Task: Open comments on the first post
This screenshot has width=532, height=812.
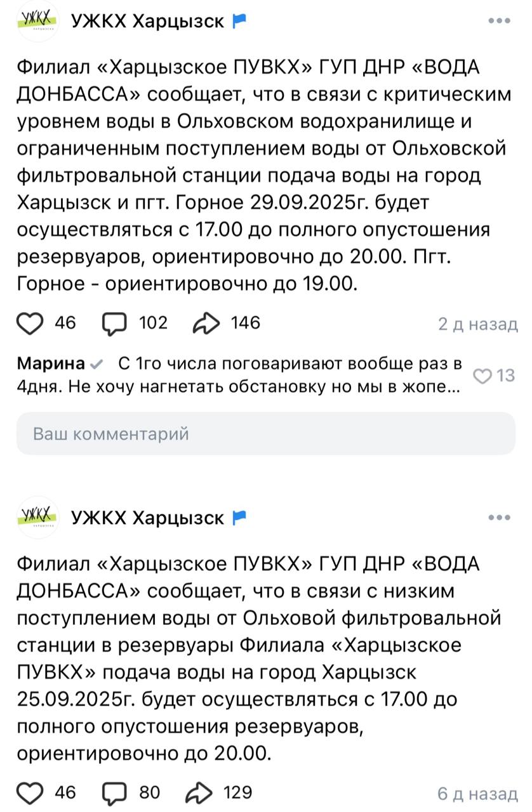Action: 114,324
